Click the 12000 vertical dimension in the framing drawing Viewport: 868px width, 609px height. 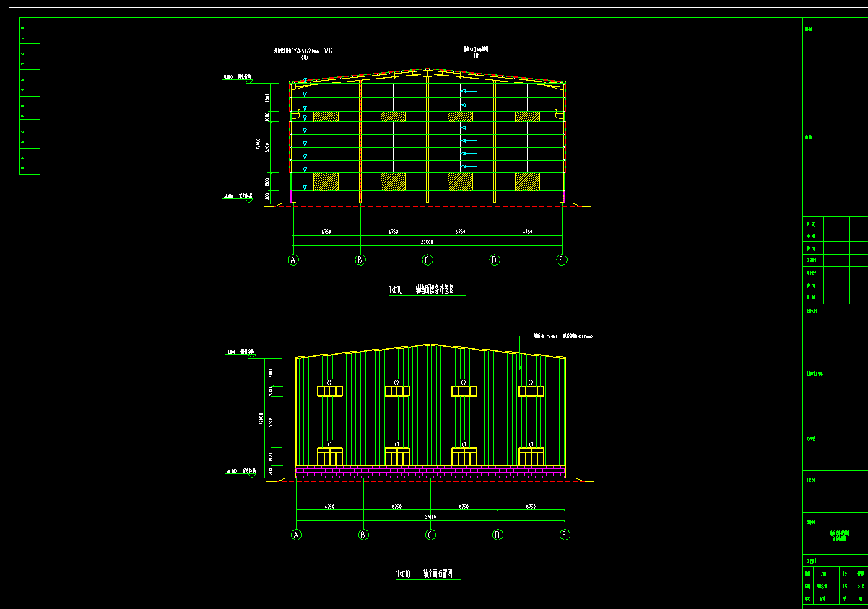[x=256, y=144]
